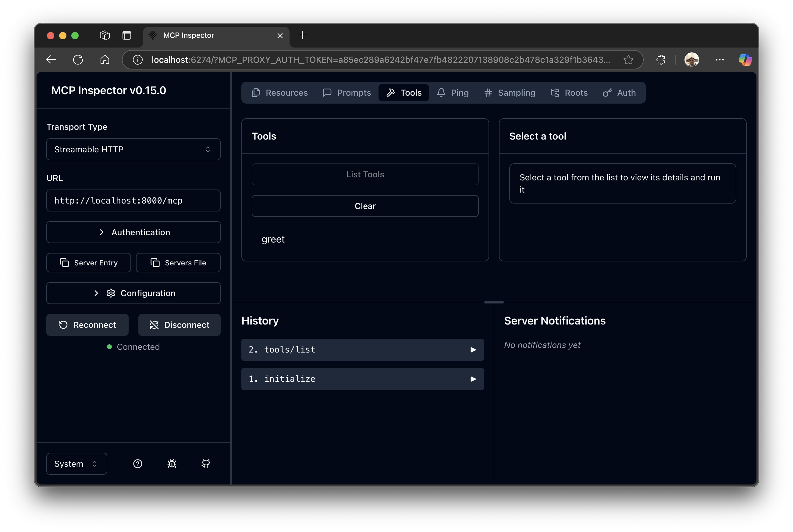Open the System theme dropdown
793x532 pixels.
coord(77,464)
